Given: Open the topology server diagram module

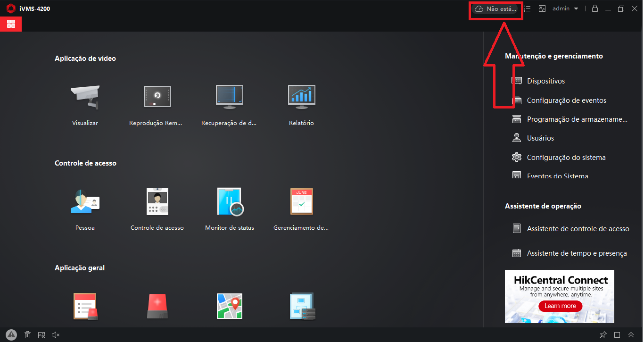Looking at the screenshot, I should [x=302, y=307].
